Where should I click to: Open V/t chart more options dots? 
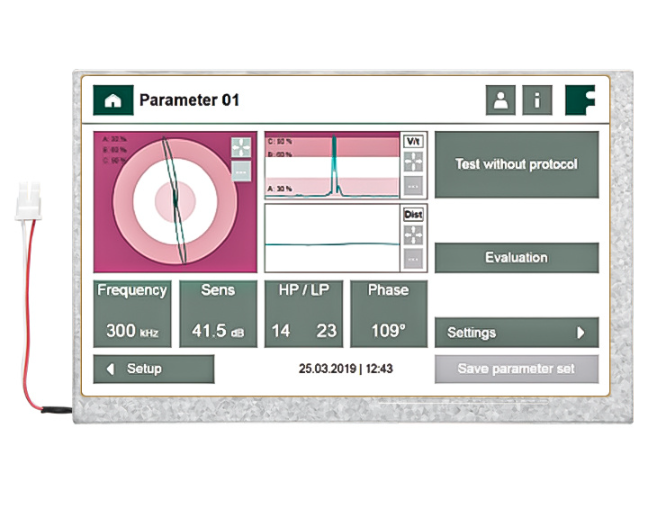point(413,186)
